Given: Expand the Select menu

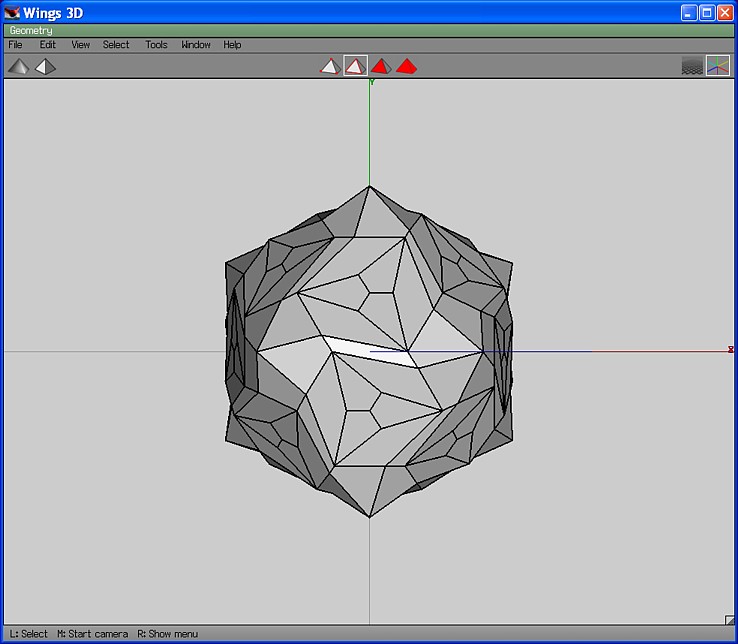Looking at the screenshot, I should click(116, 45).
